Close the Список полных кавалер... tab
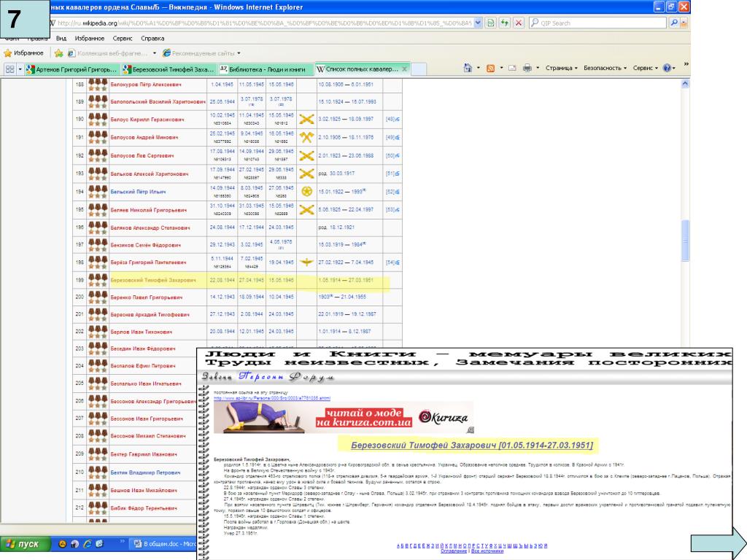747x560 pixels. click(404, 69)
